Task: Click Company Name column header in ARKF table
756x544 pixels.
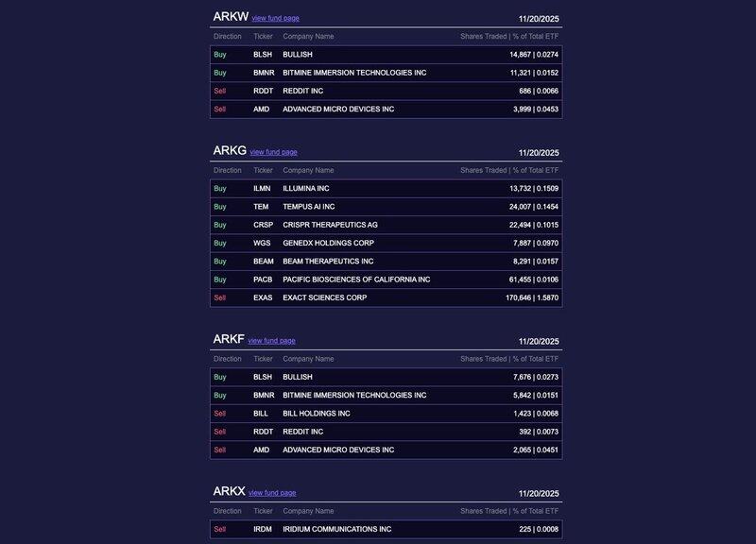Action: [308, 359]
